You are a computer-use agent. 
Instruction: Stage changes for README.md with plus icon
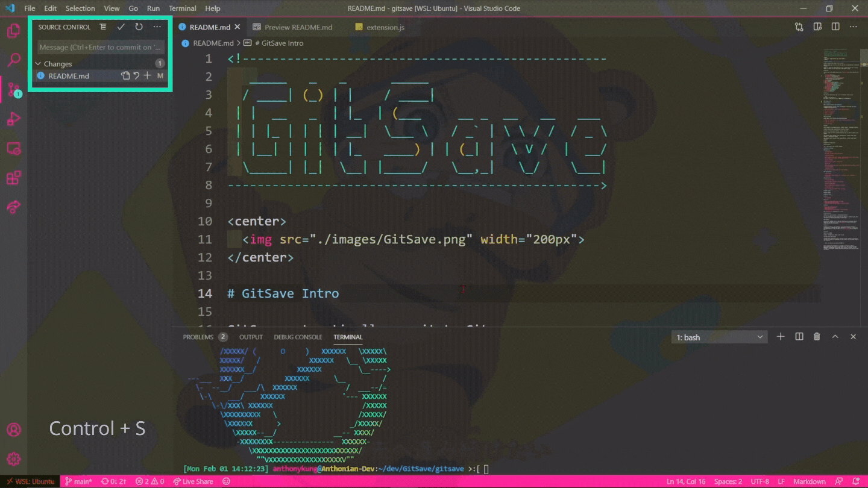(147, 76)
